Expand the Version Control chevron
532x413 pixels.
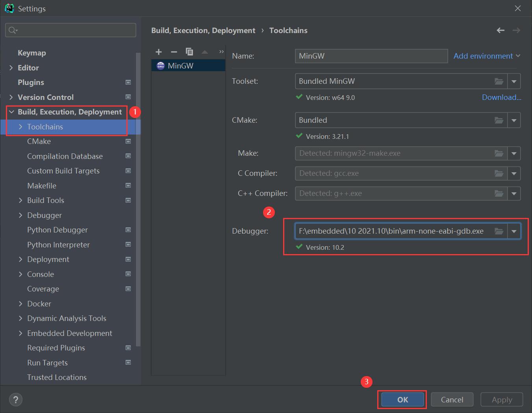click(x=11, y=97)
